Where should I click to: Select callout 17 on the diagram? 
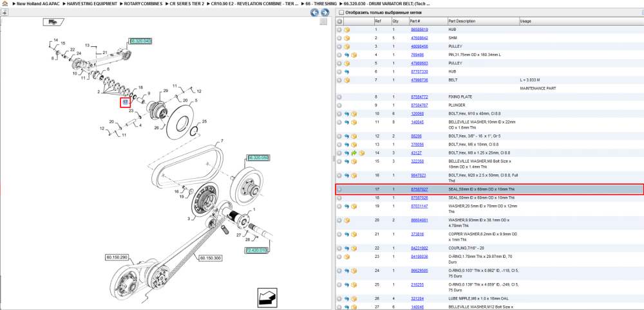pyautogui.click(x=126, y=102)
